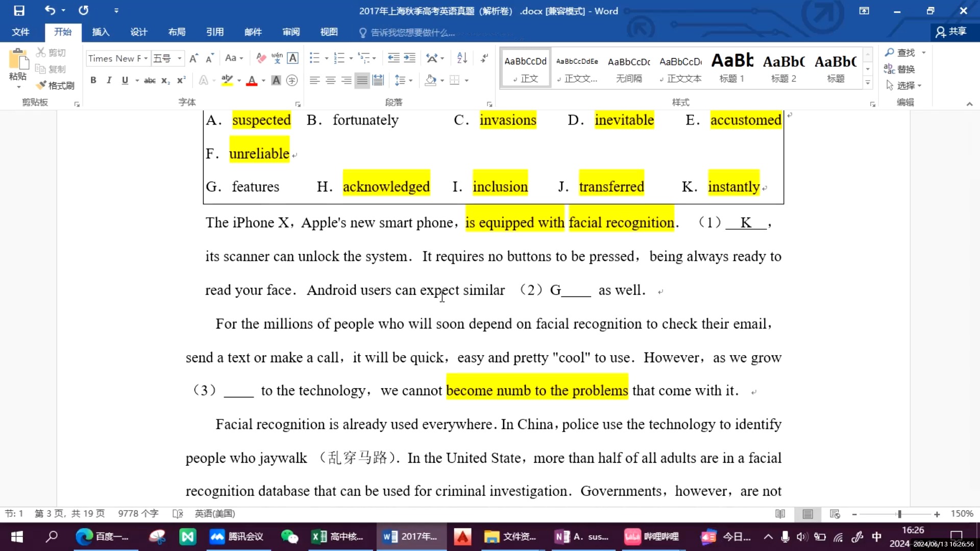Toggle the bullet list
The image size is (980, 551).
[314, 58]
